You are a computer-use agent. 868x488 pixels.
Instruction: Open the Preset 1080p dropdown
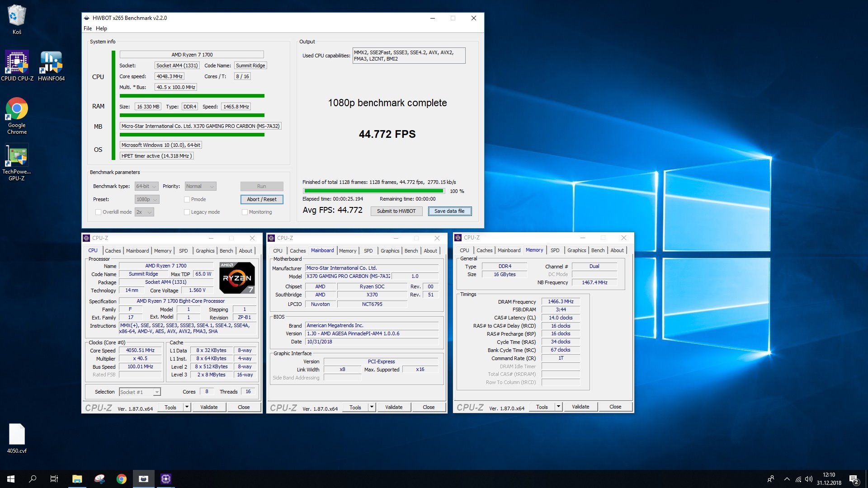coord(147,199)
